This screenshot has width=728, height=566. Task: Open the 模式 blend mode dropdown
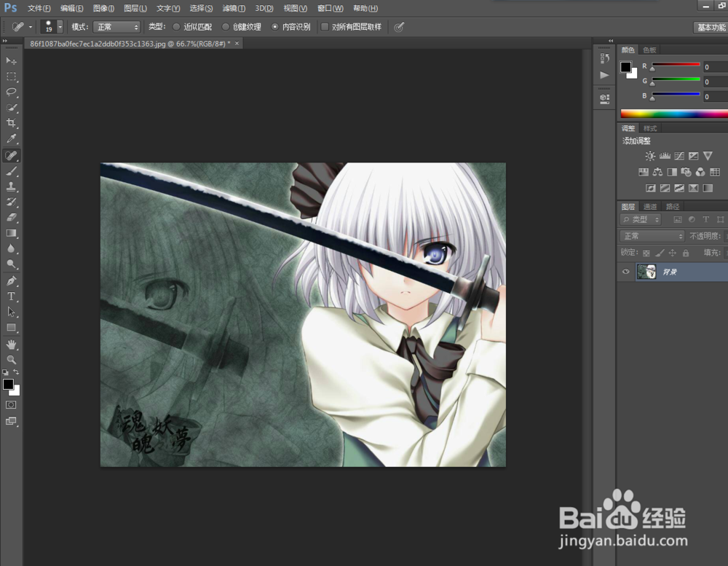click(116, 27)
